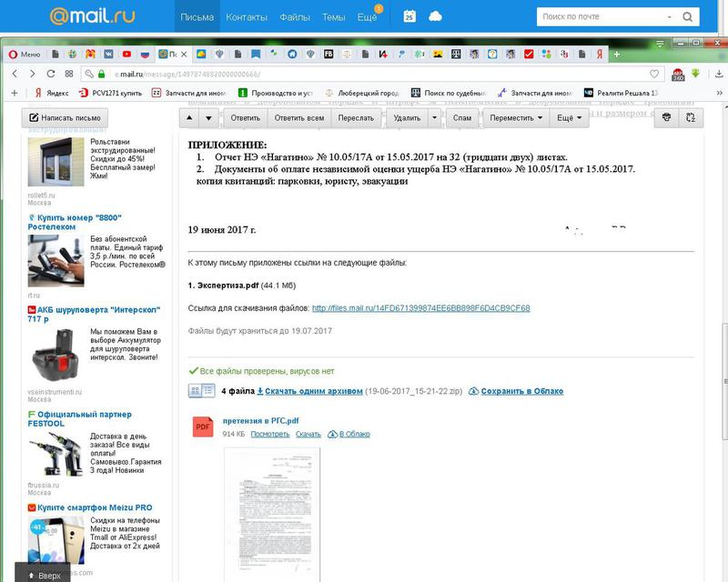This screenshot has height=582, width=728.
Task: Expand the arrow next to Удалить
Action: coord(435,118)
